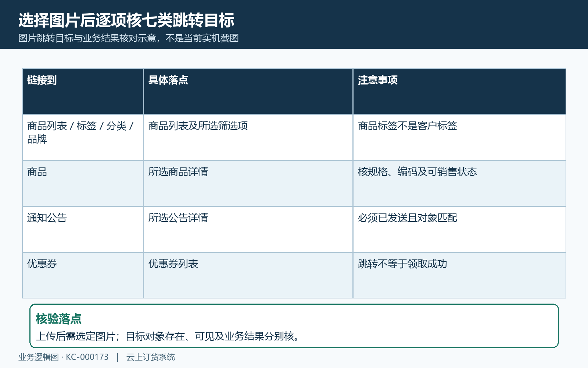Click the 商品 cell in first column

tap(83, 183)
